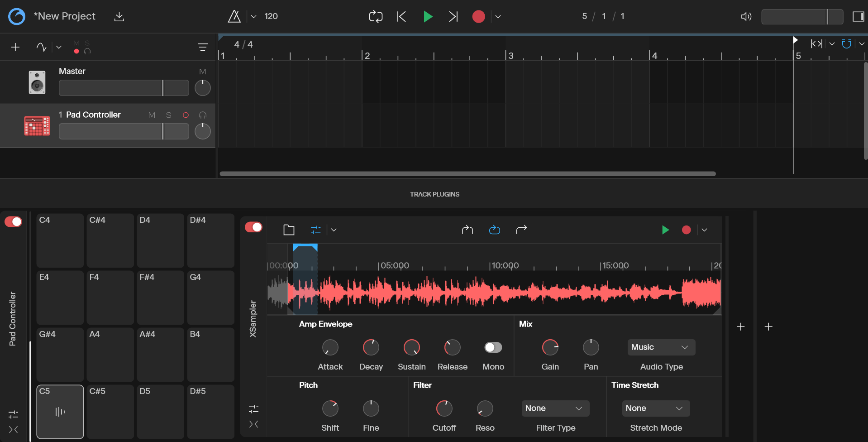Viewport: 868px width, 442px height.
Task: Open the Audio Type Music dropdown
Action: [661, 347]
